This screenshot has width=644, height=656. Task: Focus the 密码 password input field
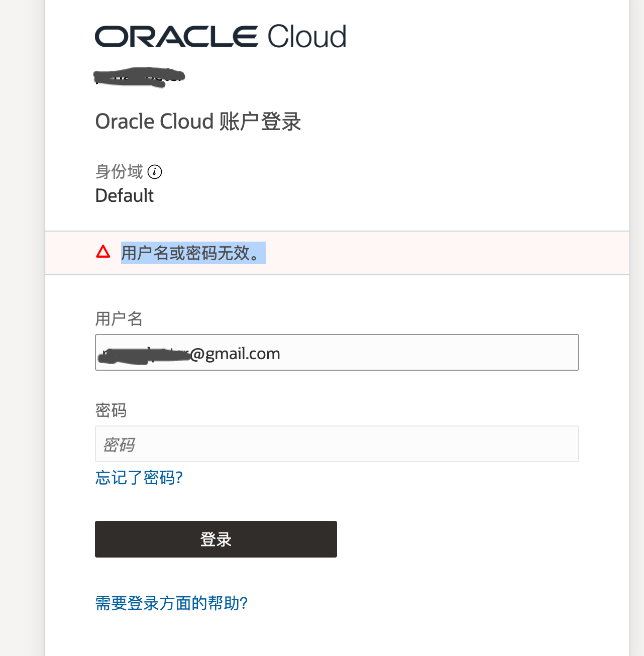(x=337, y=444)
